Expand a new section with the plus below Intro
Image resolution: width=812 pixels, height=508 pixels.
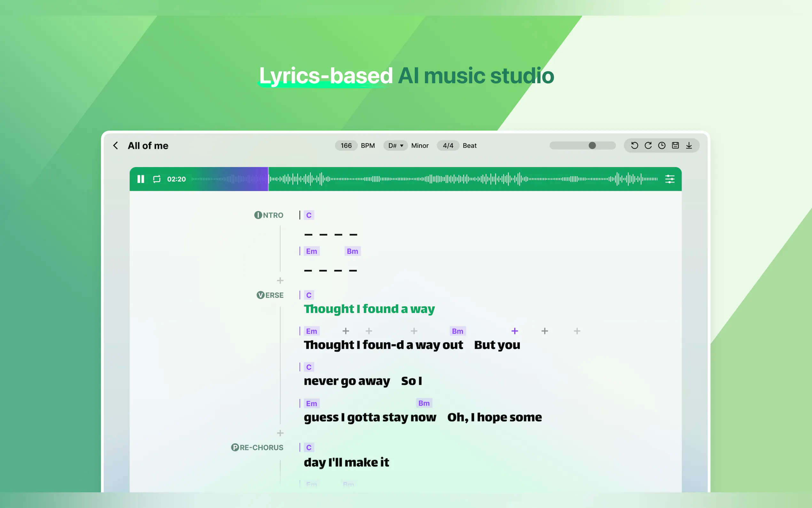(280, 281)
